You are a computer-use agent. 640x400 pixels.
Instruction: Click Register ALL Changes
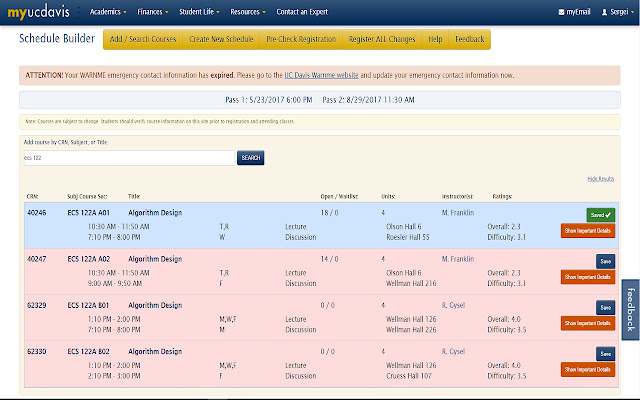[x=381, y=39]
